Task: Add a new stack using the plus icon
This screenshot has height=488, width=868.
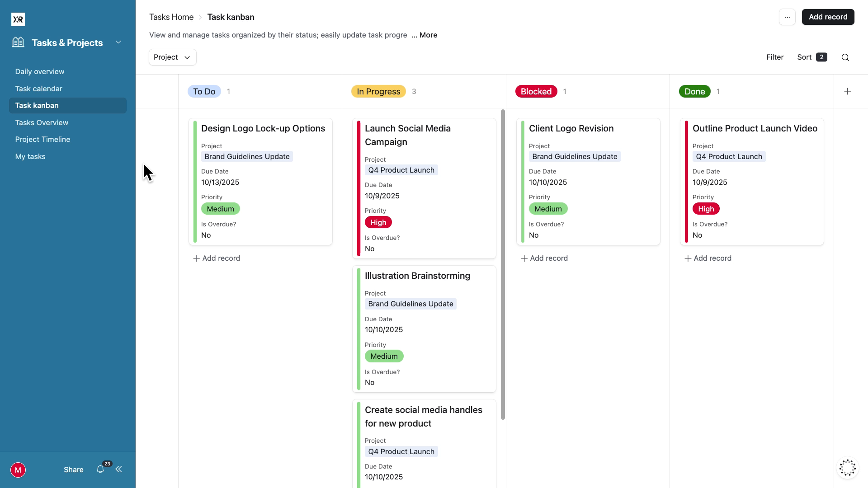Action: tap(848, 91)
